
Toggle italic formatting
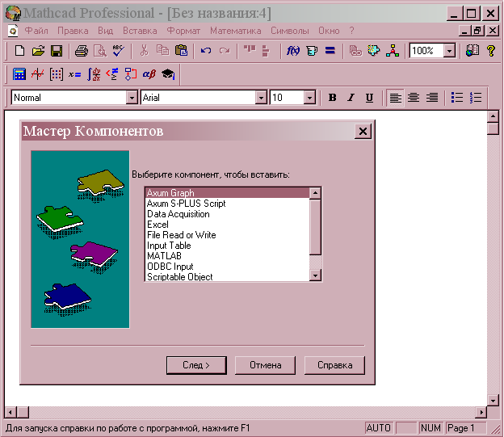[x=351, y=98]
